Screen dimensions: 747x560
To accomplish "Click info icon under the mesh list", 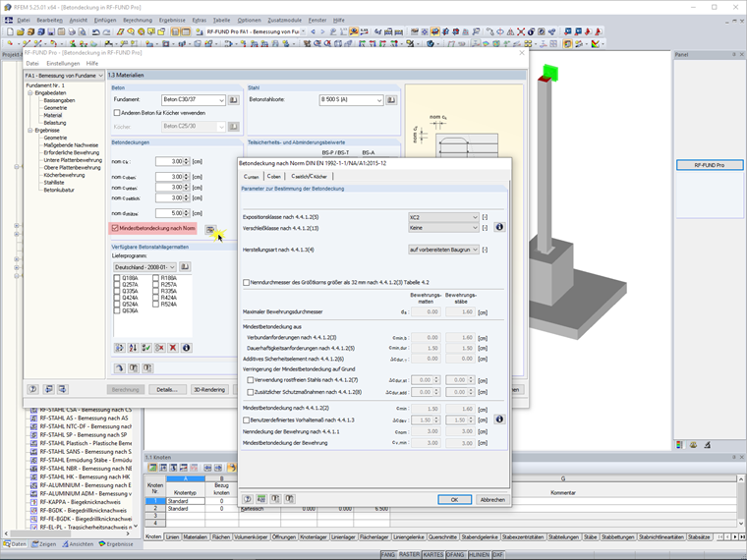I will 187,348.
